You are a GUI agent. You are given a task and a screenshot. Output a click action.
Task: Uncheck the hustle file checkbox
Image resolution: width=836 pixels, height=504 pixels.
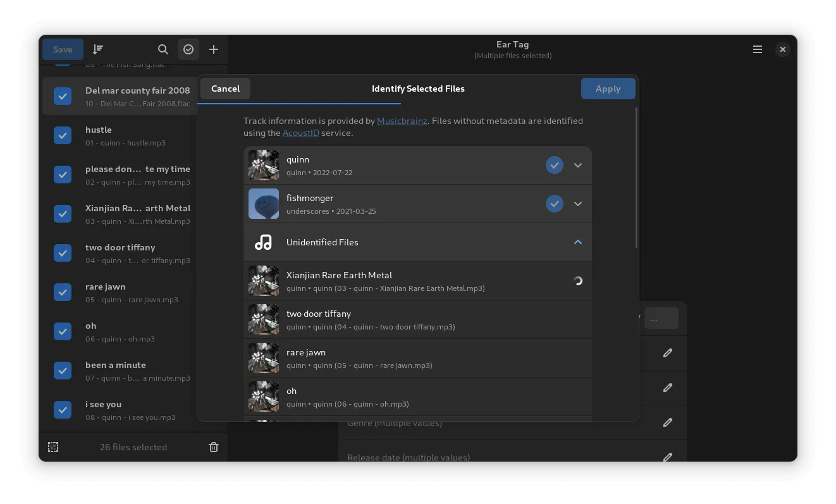point(63,135)
